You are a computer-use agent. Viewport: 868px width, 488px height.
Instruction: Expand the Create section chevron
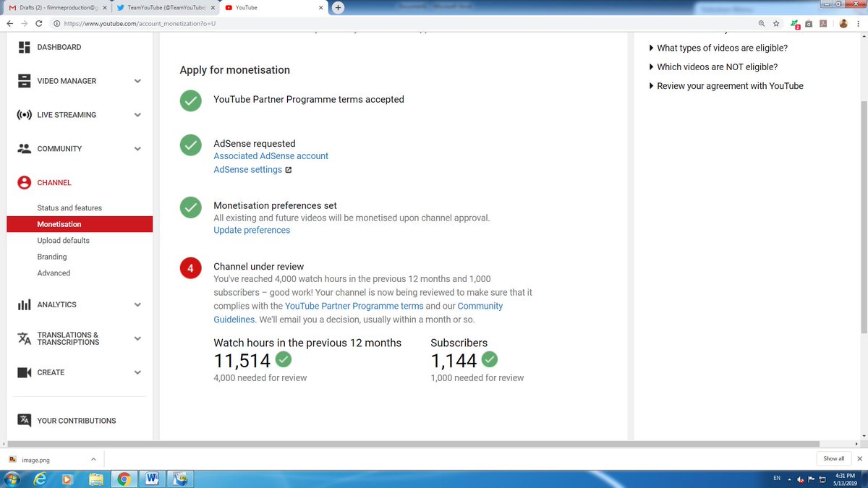(137, 372)
